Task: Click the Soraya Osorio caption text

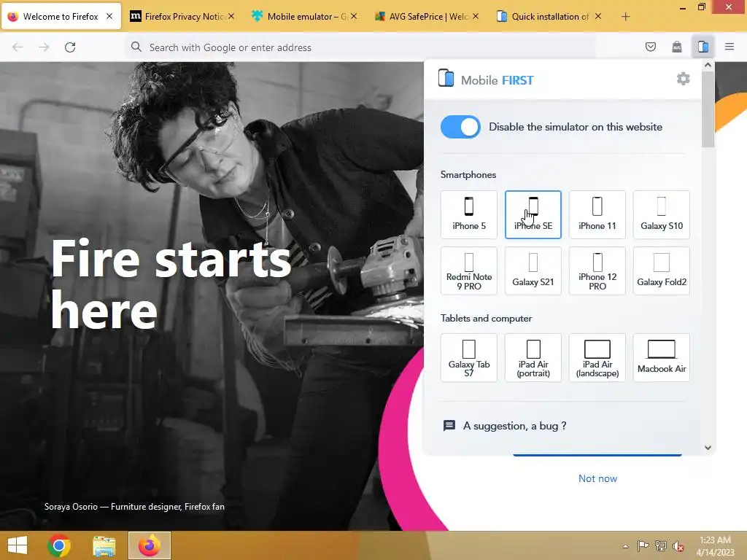Action: tap(134, 507)
